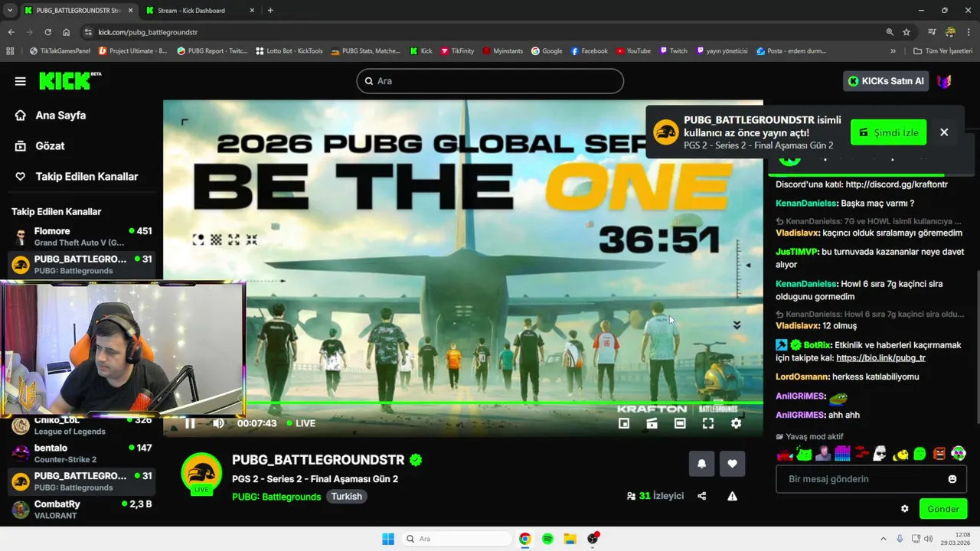The height and width of the screenshot is (551, 980).
Task: Insert the orange angry face emote
Action: click(x=939, y=454)
